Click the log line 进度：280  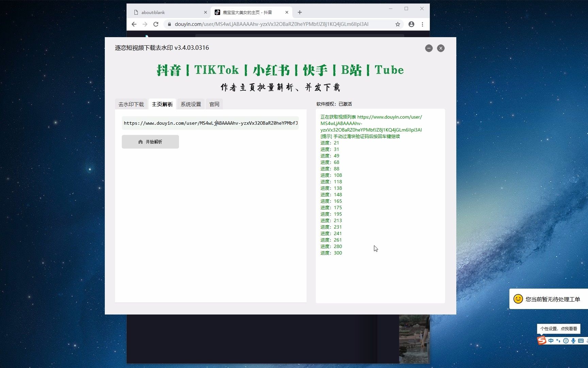pyautogui.click(x=331, y=246)
